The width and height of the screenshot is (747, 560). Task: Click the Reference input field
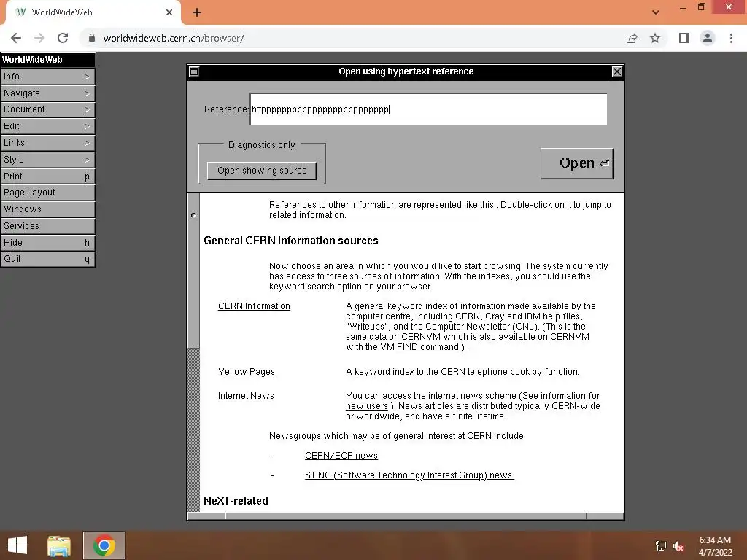428,109
